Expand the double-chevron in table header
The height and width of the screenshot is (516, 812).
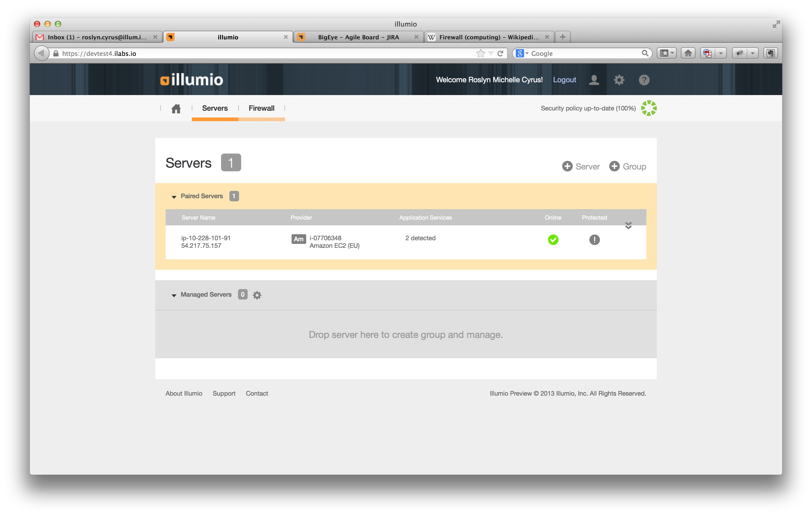coord(628,225)
